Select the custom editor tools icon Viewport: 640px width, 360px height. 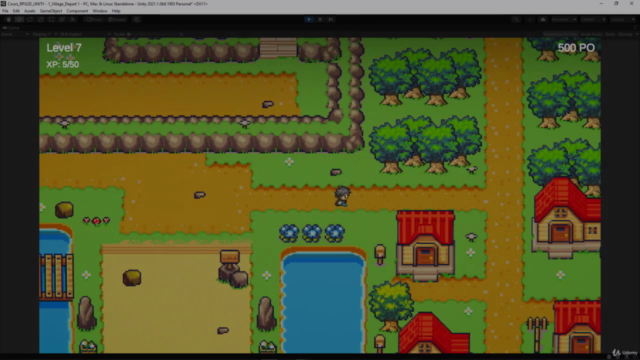coord(73,19)
